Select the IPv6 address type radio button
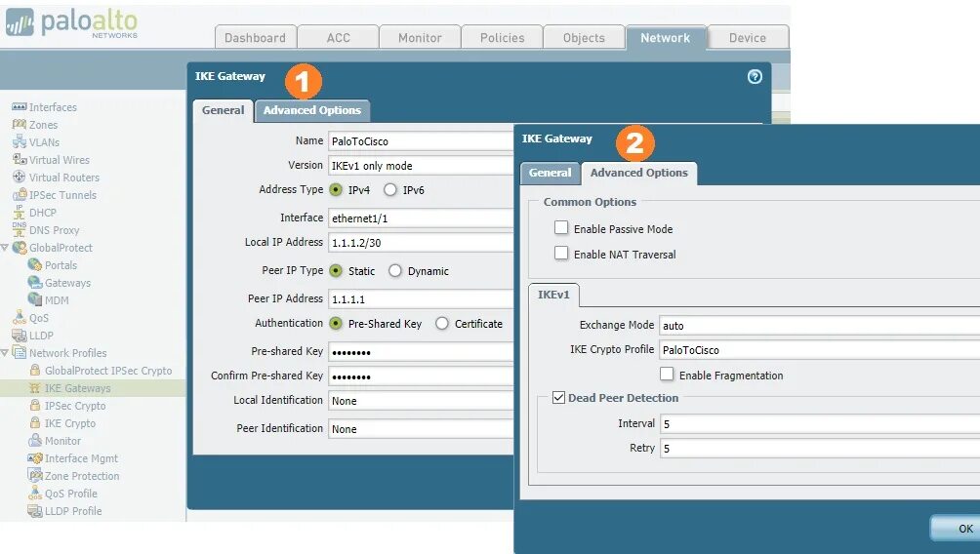 tap(390, 189)
